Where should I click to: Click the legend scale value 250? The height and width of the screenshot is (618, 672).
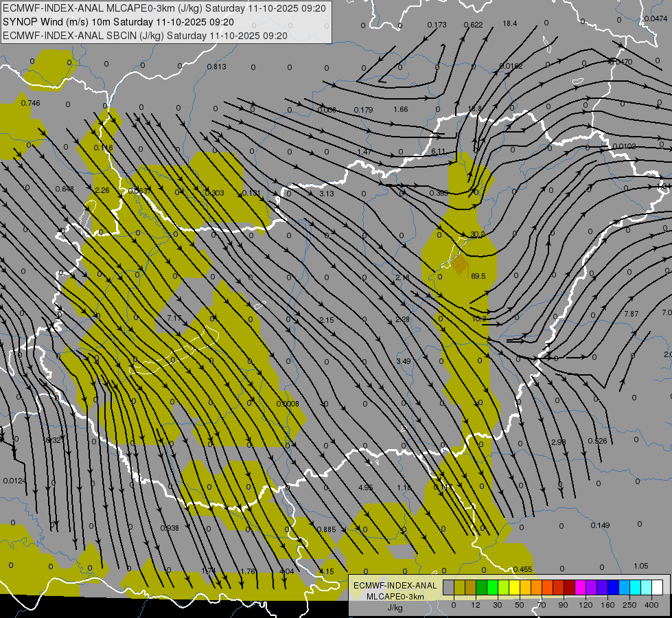pos(629,605)
